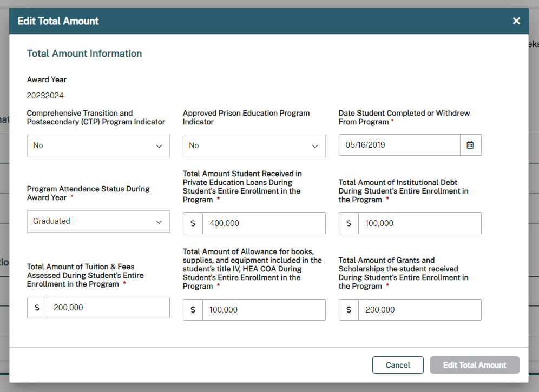Viewport: 539px width, 392px height.
Task: Click the Grants and Scholarships amount field
Action: tap(419, 310)
